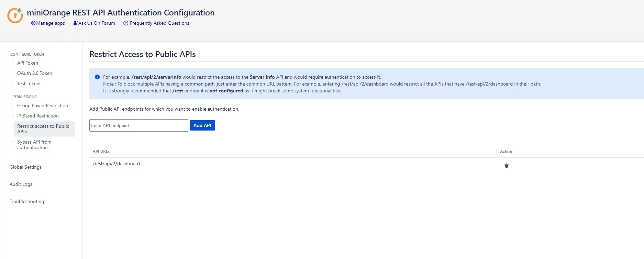Go to Test Tokens page
Viewport: 644px width, 259px height.
point(29,83)
